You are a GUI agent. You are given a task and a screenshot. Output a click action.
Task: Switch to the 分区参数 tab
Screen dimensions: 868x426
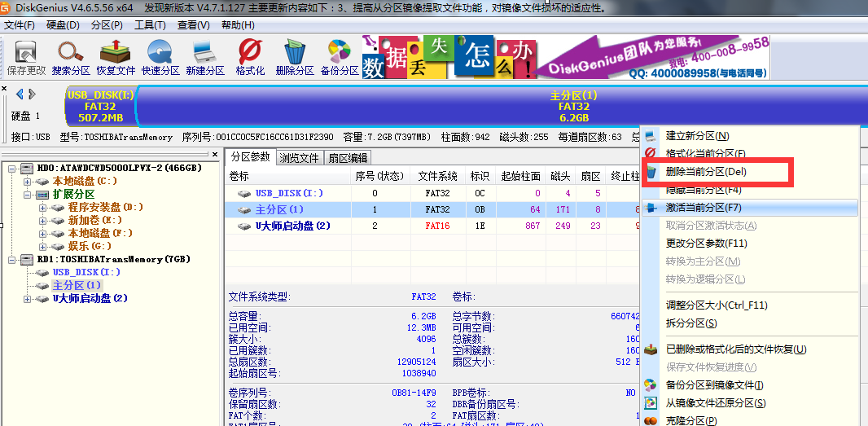[251, 156]
